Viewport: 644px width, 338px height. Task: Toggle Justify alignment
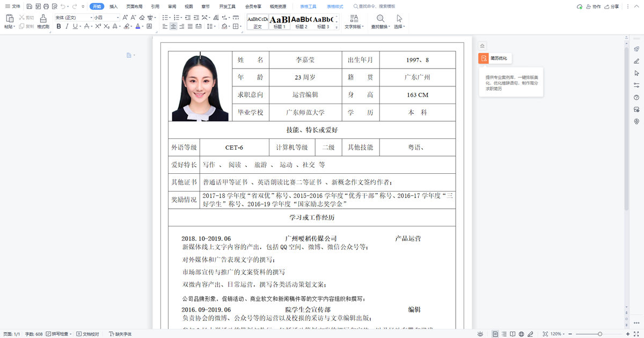pos(190,26)
